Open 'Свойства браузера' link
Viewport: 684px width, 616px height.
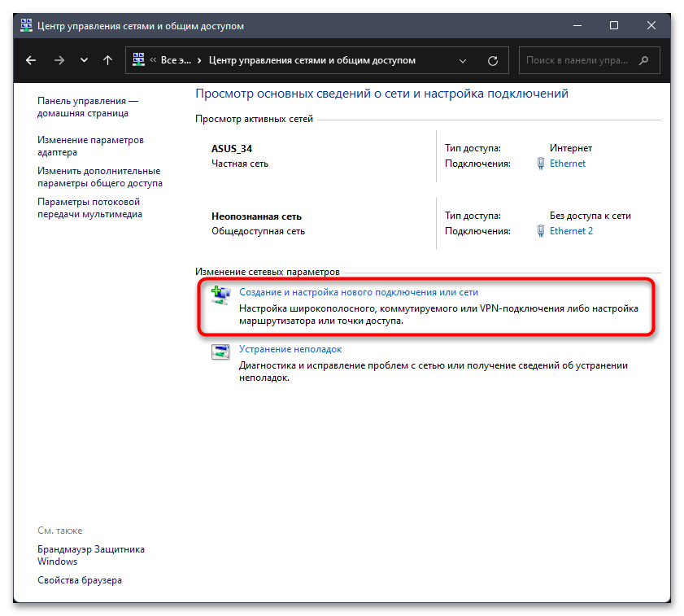point(80,580)
